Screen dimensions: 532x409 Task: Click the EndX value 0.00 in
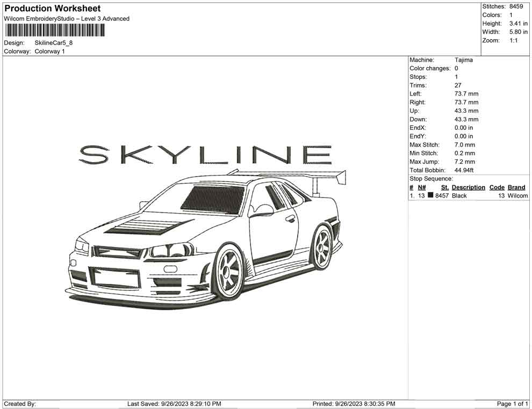coord(464,128)
